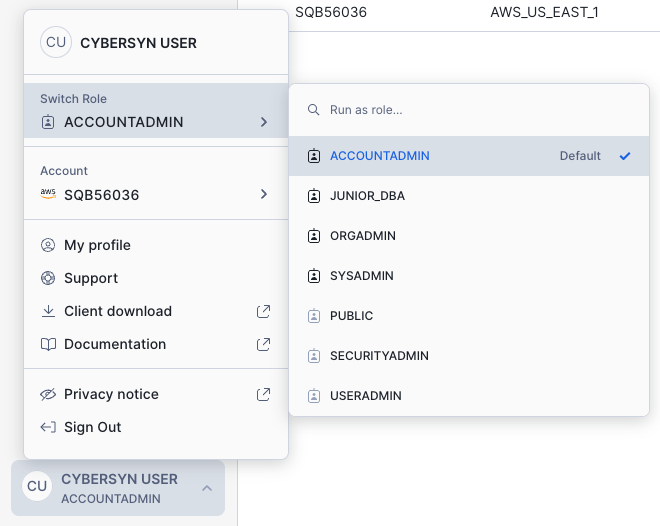The image size is (660, 526).
Task: Click the external link icon beside Client download
Action: tap(264, 311)
